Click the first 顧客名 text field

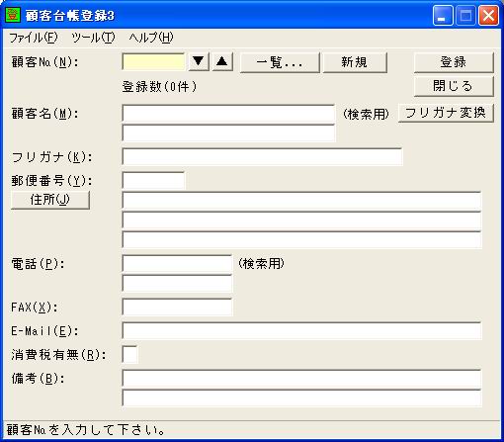[228, 114]
